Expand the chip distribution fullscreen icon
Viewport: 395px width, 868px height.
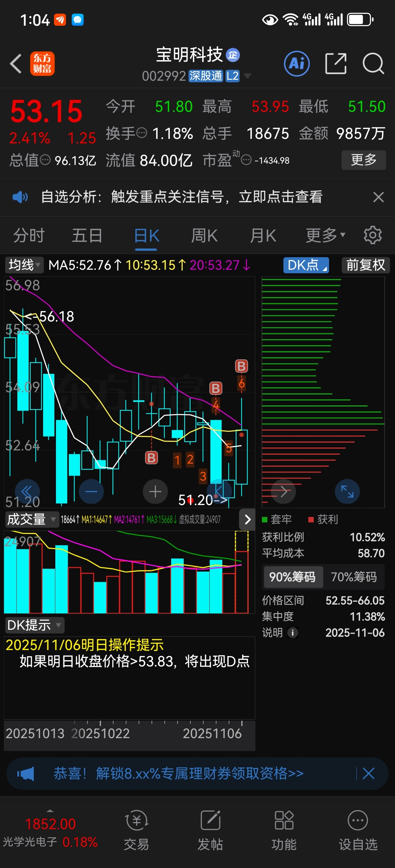347,492
